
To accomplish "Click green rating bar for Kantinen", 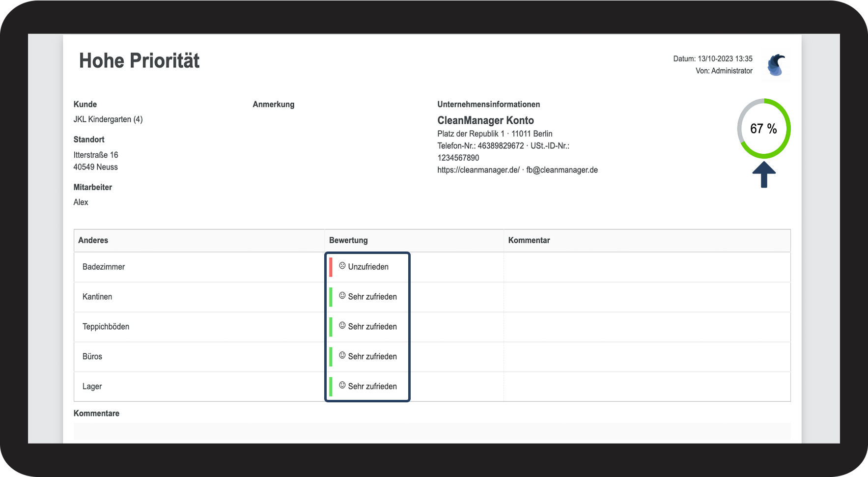I will [x=331, y=297].
